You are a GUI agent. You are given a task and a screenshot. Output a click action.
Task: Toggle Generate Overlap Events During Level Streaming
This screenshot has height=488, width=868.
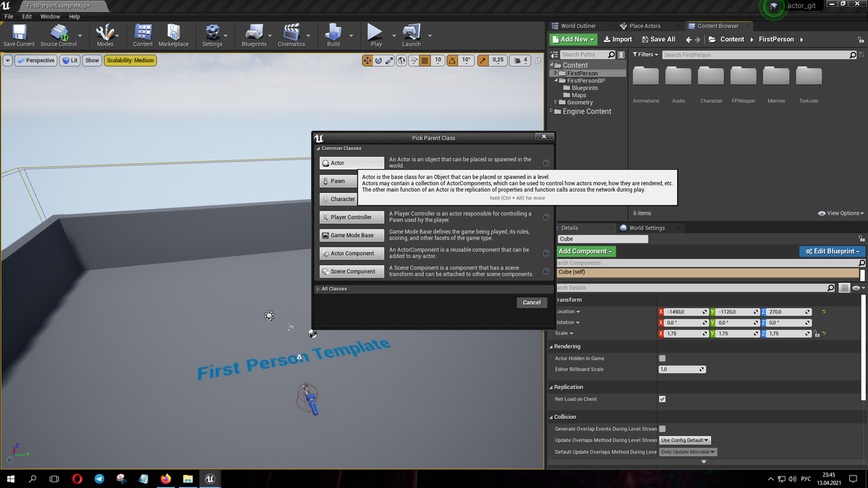tap(662, 429)
